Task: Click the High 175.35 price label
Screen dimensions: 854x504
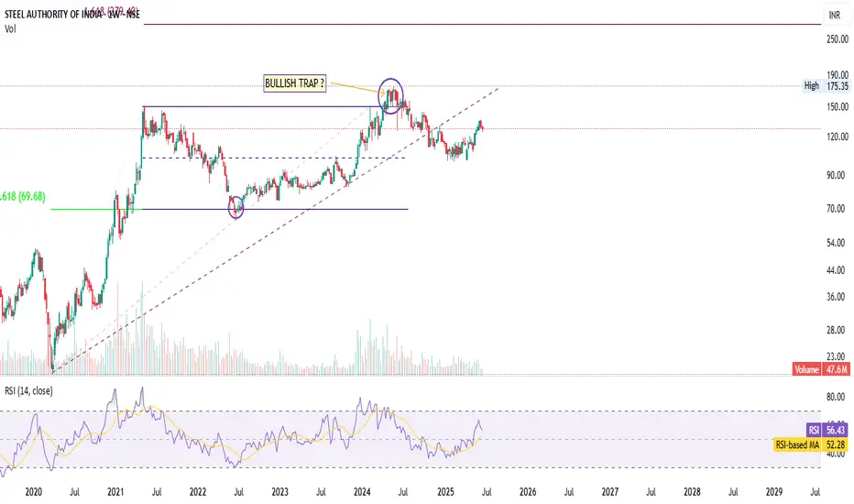Action: pyautogui.click(x=826, y=86)
